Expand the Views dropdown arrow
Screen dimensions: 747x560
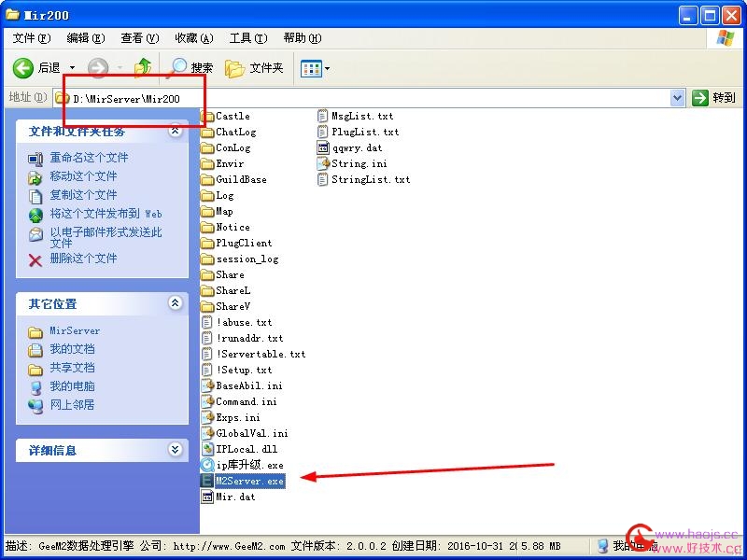pos(328,69)
